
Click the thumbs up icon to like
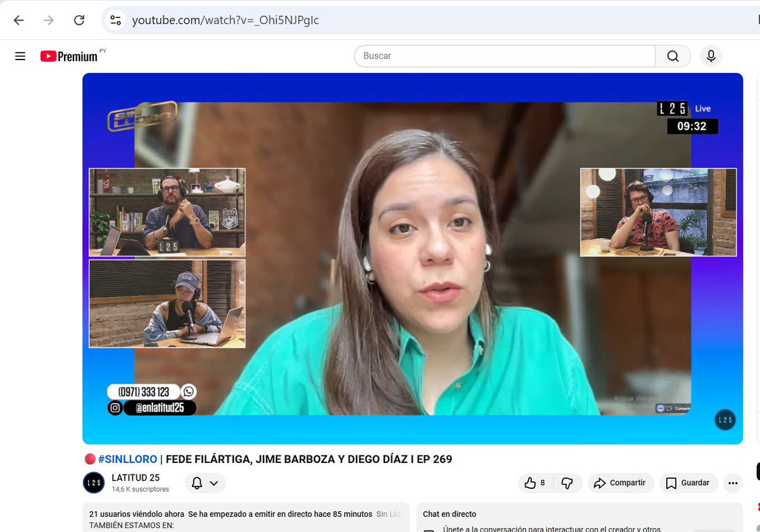pos(531,483)
